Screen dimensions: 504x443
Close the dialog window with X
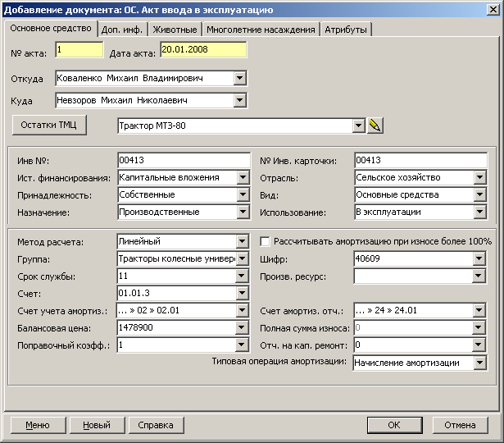pos(493,10)
